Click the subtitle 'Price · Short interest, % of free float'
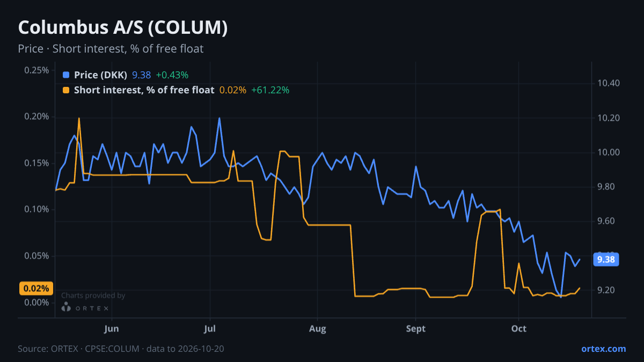Screen dimensions: 644x362 [111, 49]
